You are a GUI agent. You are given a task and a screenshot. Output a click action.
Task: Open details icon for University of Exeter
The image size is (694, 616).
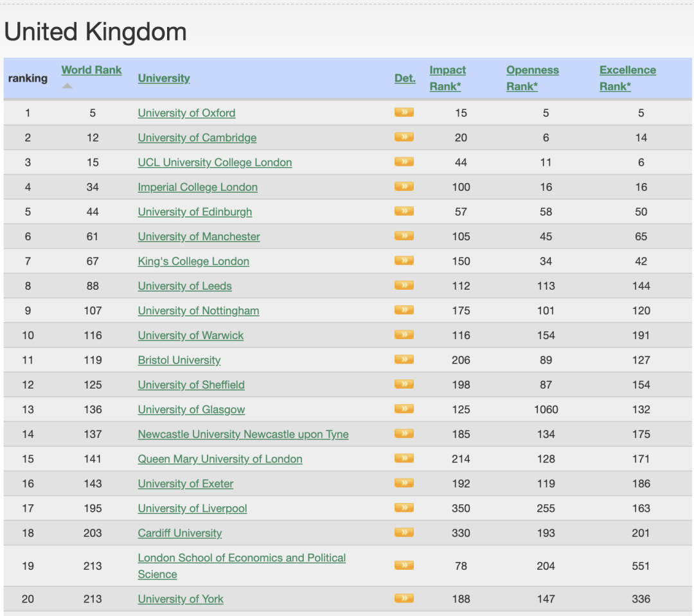(x=404, y=483)
